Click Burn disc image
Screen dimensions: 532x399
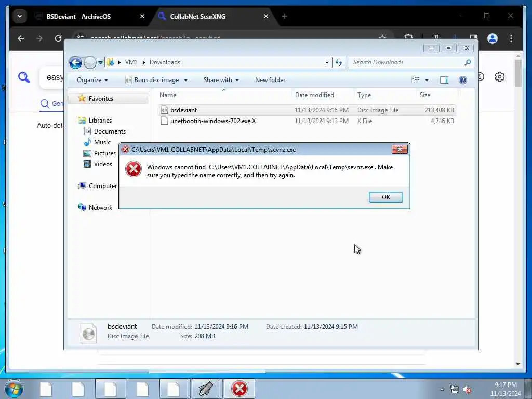click(153, 80)
